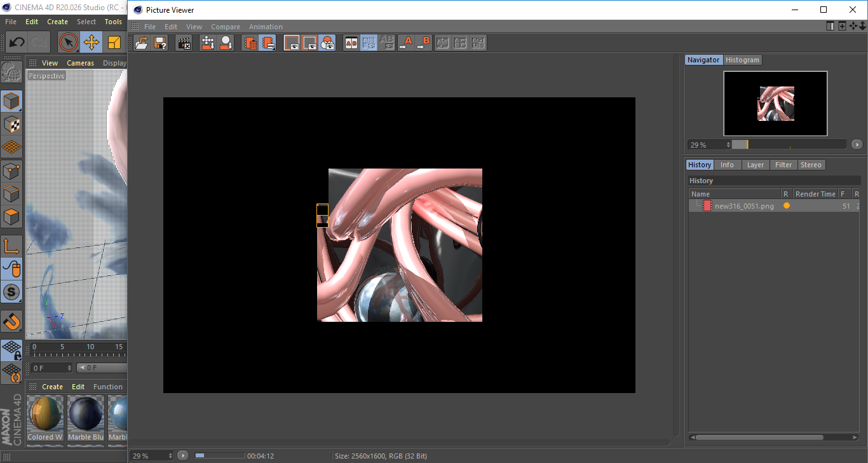
Task: Set current image as A
Action: click(405, 43)
